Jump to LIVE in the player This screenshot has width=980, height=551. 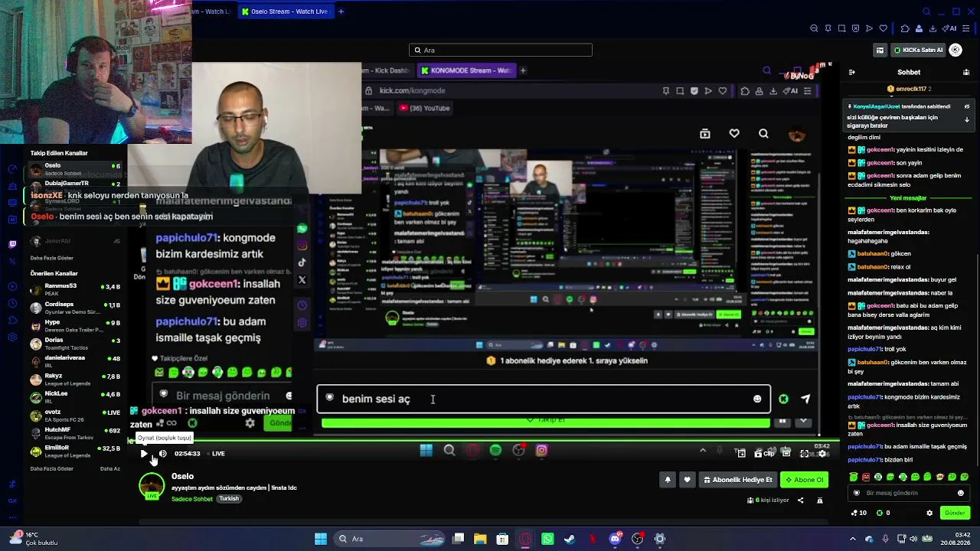[218, 454]
